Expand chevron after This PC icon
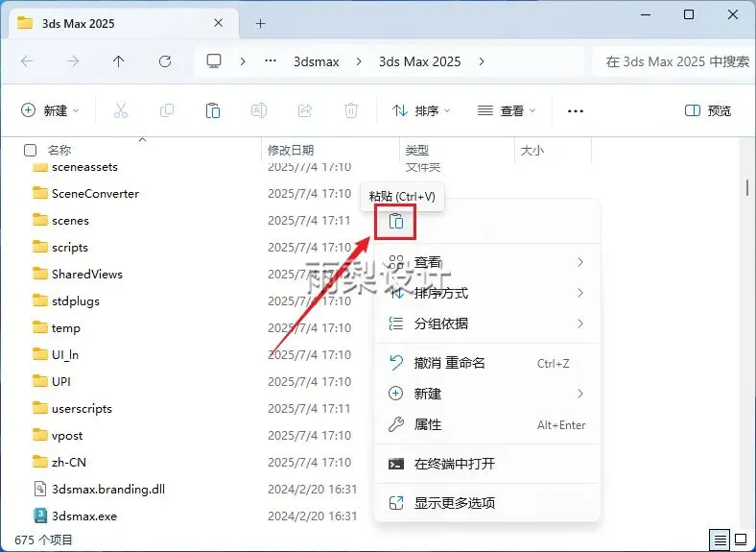This screenshot has height=552, width=756. tap(243, 61)
